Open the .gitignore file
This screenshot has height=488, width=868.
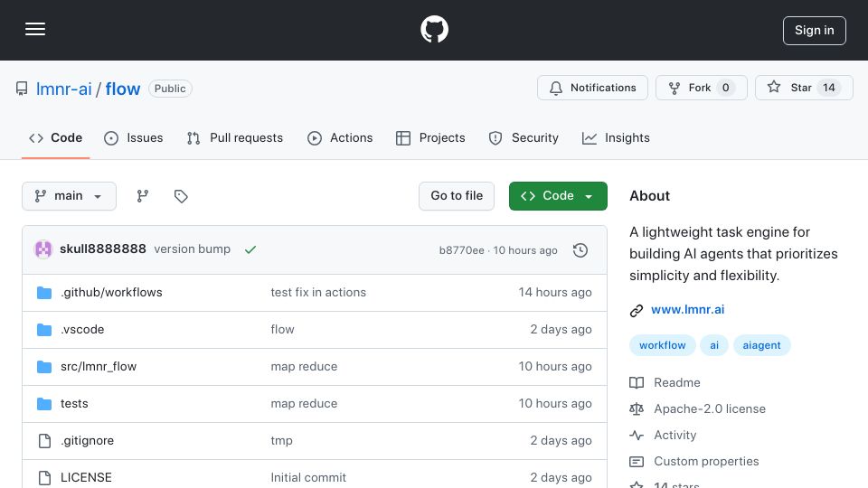tap(87, 440)
